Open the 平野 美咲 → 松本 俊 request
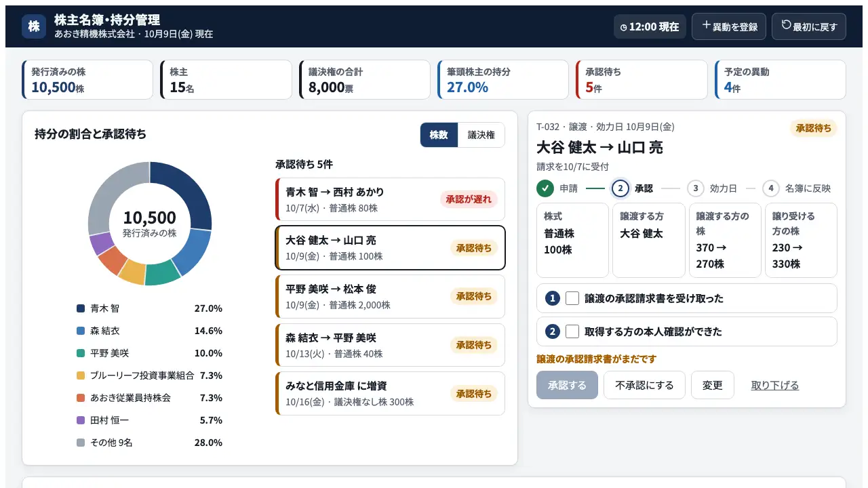This screenshot has width=868, height=488. (390, 296)
